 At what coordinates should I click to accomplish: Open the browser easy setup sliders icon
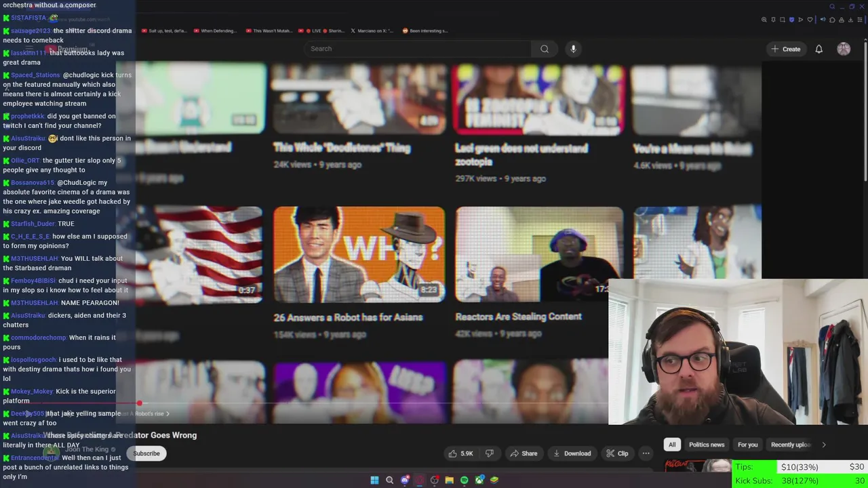[860, 20]
